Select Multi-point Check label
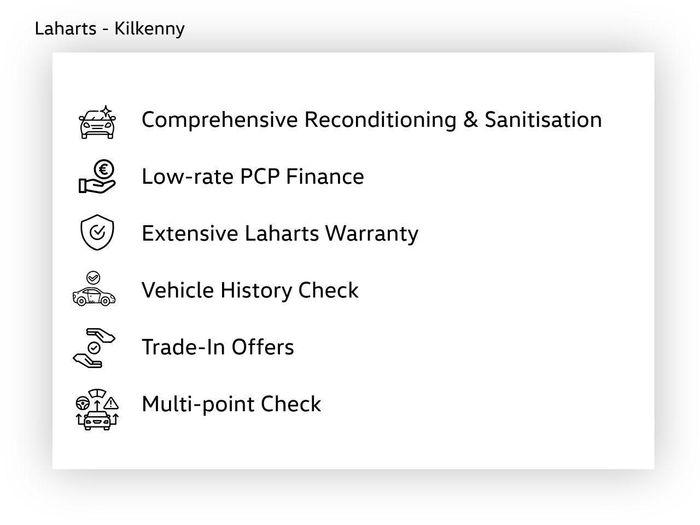This screenshot has height=525, width=700. 231,404
